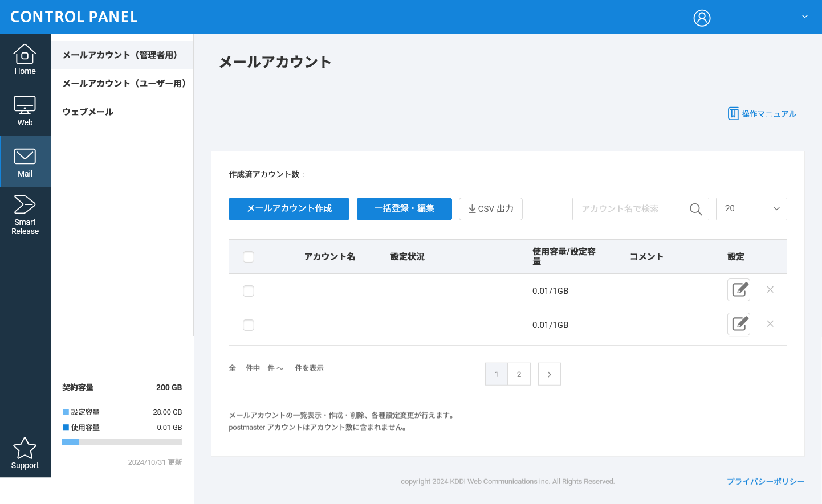This screenshot has height=504, width=822.
Task: Click the メールアカウント作成 button
Action: [x=289, y=209]
